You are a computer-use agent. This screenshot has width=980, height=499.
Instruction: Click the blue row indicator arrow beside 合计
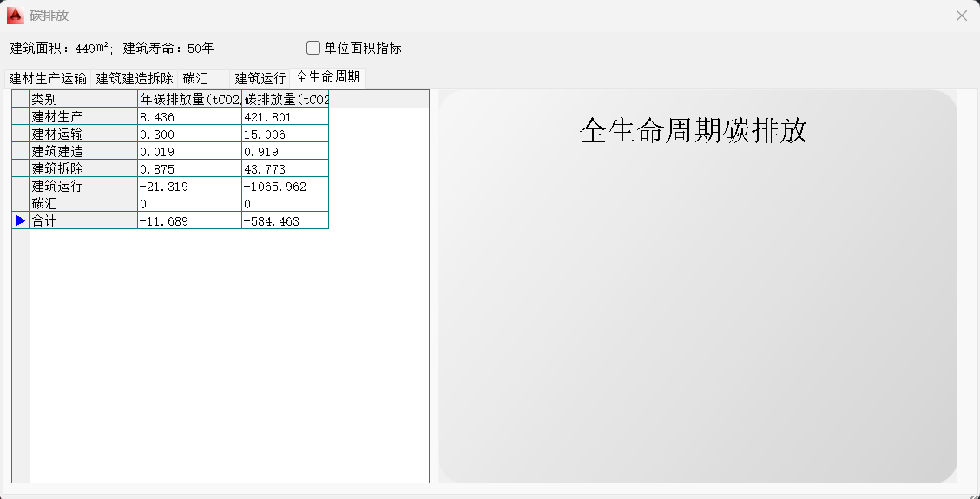21,220
